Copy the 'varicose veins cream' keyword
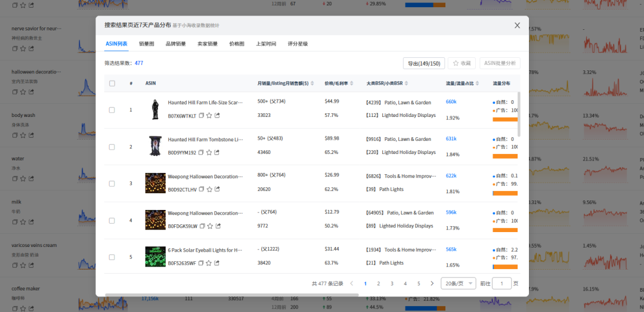 [15, 265]
